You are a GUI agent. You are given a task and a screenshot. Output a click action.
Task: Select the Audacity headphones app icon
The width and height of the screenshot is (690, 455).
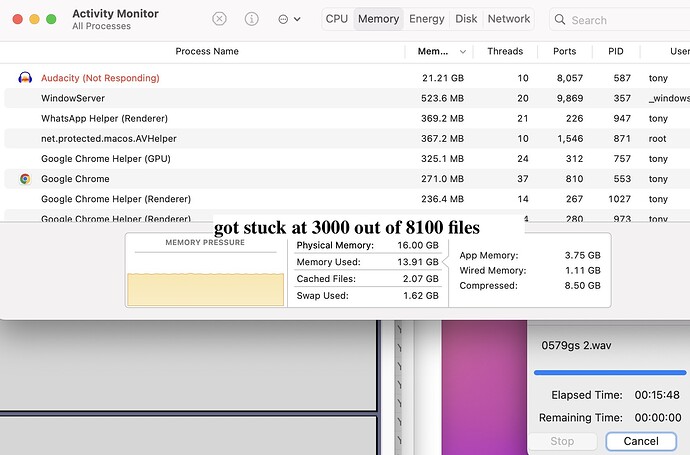(25, 78)
